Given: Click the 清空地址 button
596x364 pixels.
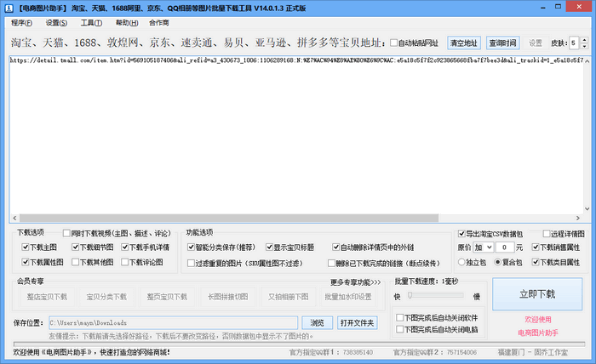Looking at the screenshot, I should pos(464,43).
